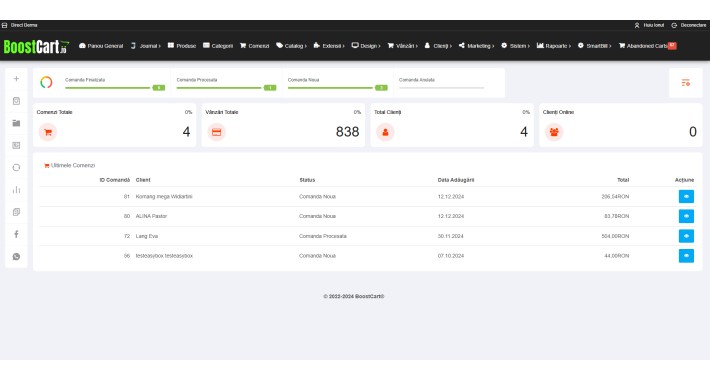Open the folder icon in the left sidebar
710x380 pixels.
[16, 123]
